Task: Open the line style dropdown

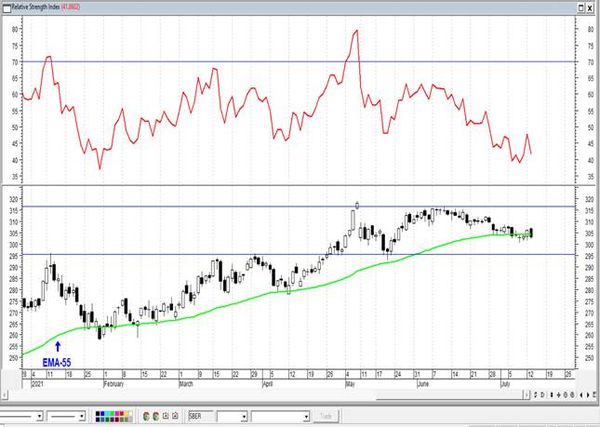Action: click(39, 416)
